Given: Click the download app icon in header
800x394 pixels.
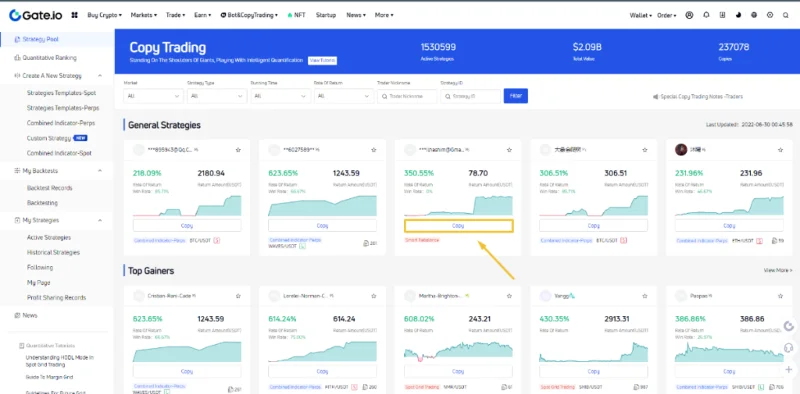Looking at the screenshot, I should pos(722,15).
